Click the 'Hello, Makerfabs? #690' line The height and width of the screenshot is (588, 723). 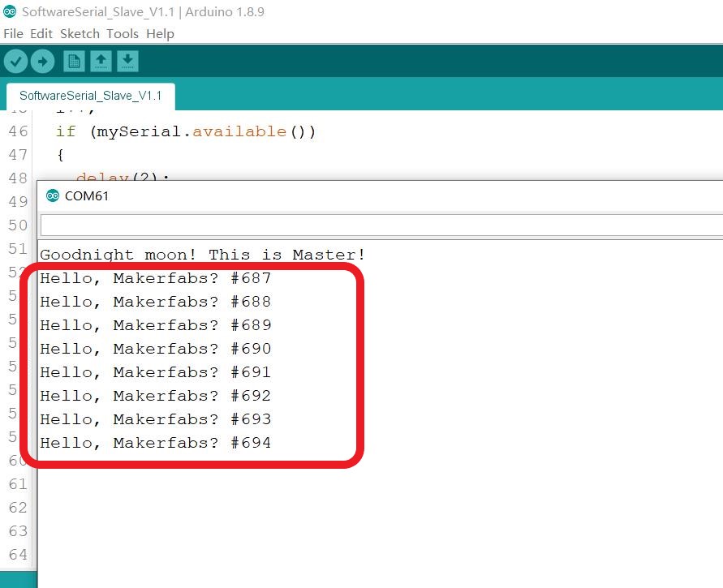point(155,349)
